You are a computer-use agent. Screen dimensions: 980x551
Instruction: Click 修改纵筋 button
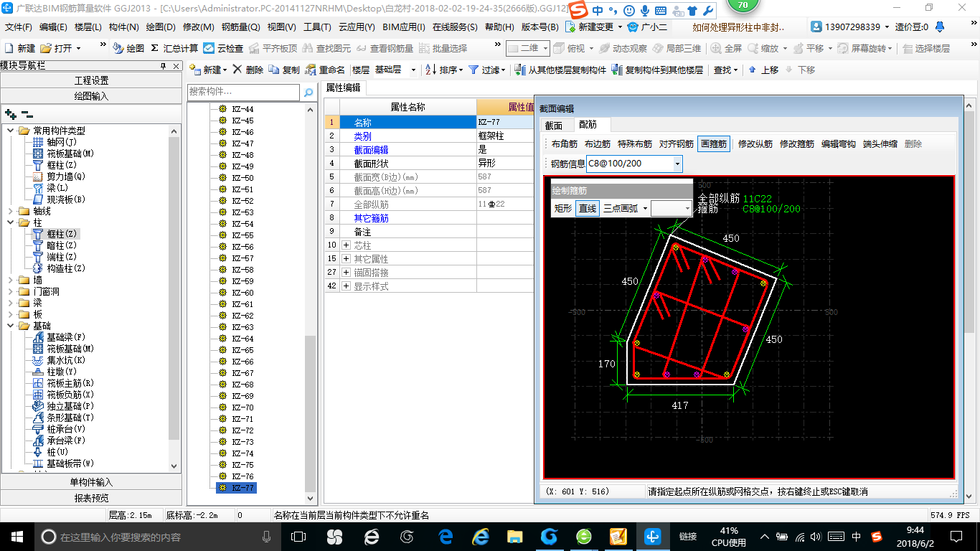click(x=755, y=143)
